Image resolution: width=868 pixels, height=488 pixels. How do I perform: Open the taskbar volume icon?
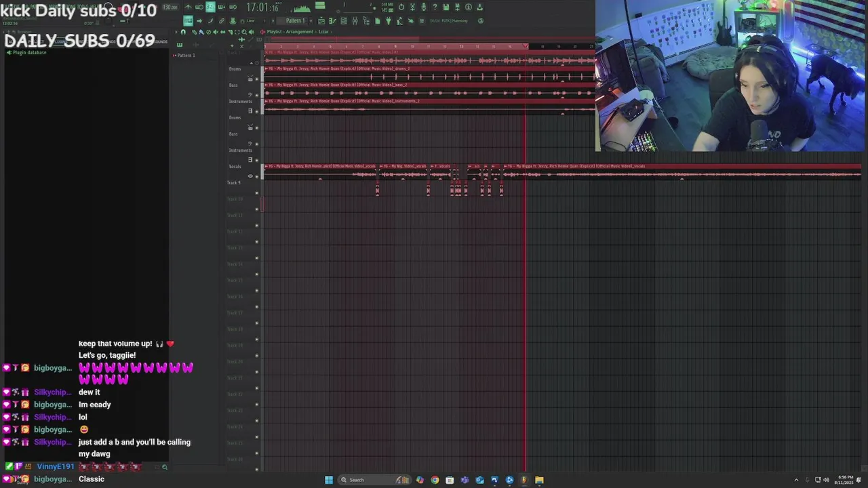827,480
